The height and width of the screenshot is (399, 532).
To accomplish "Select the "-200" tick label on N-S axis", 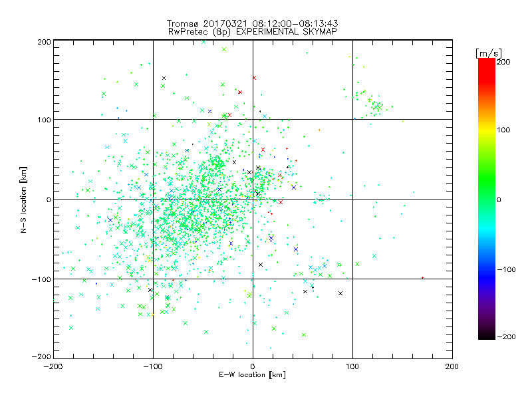I will [x=41, y=356].
